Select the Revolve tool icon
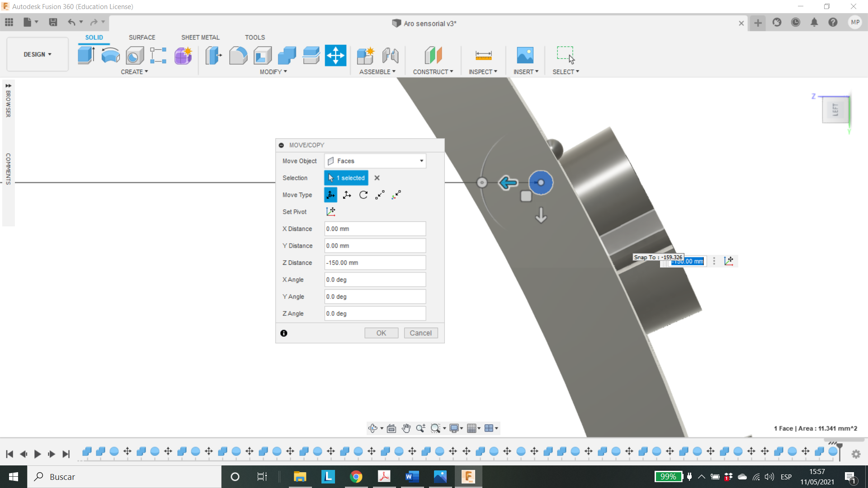The width and height of the screenshot is (868, 488). (110, 56)
